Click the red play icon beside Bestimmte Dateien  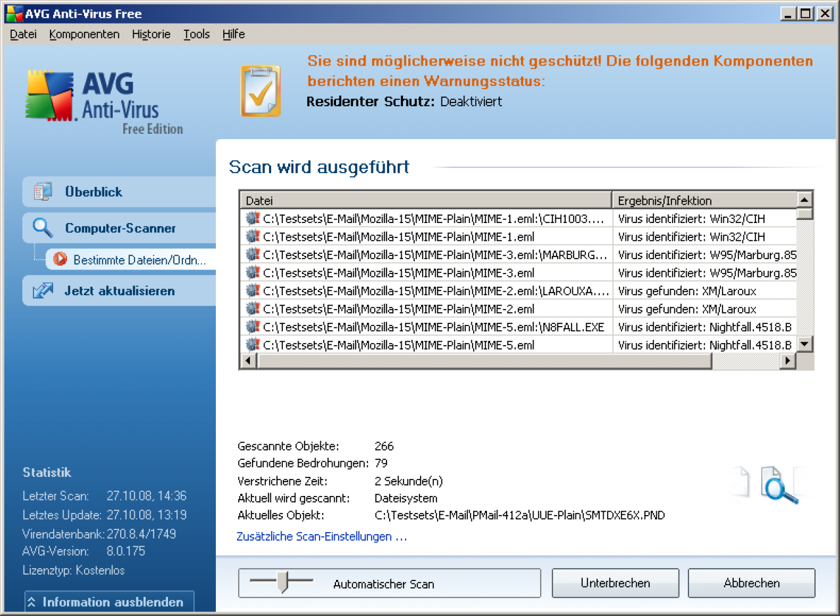(x=60, y=259)
